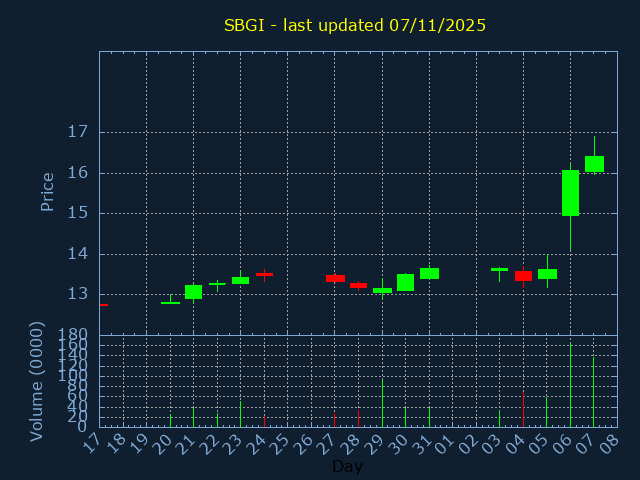The height and width of the screenshot is (480, 640).
Task: Click the tallest green volume bar for day 06
Action: (570, 385)
